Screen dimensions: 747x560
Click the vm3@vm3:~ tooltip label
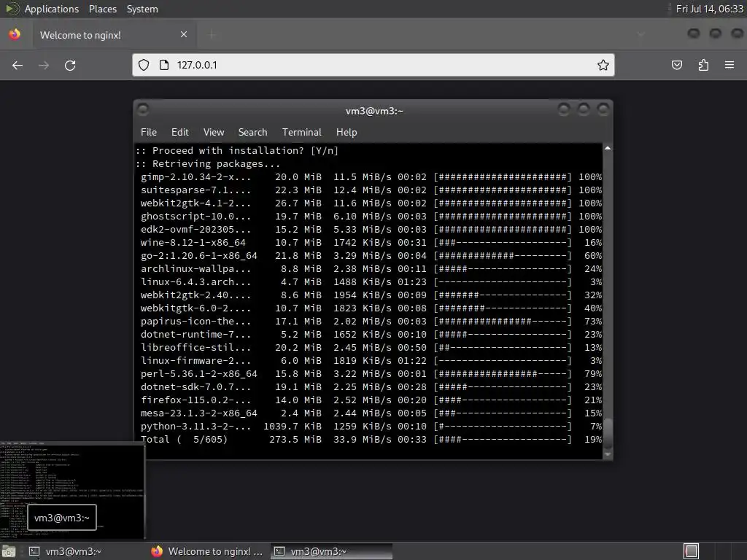pyautogui.click(x=62, y=518)
